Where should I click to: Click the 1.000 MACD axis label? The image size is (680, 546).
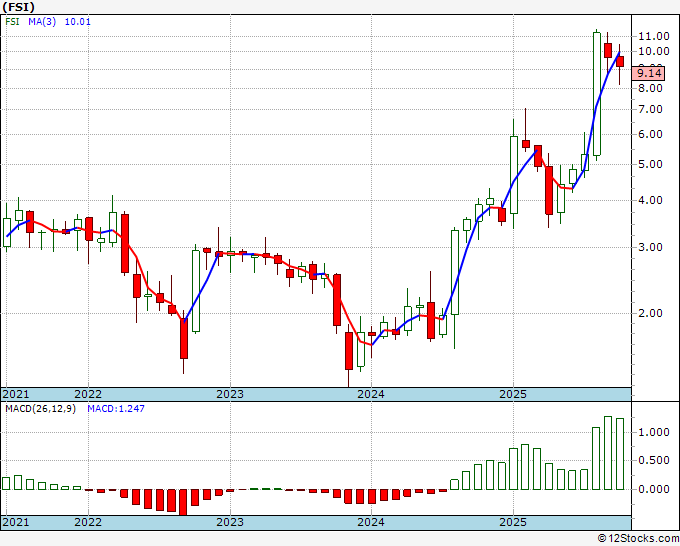pyautogui.click(x=654, y=432)
